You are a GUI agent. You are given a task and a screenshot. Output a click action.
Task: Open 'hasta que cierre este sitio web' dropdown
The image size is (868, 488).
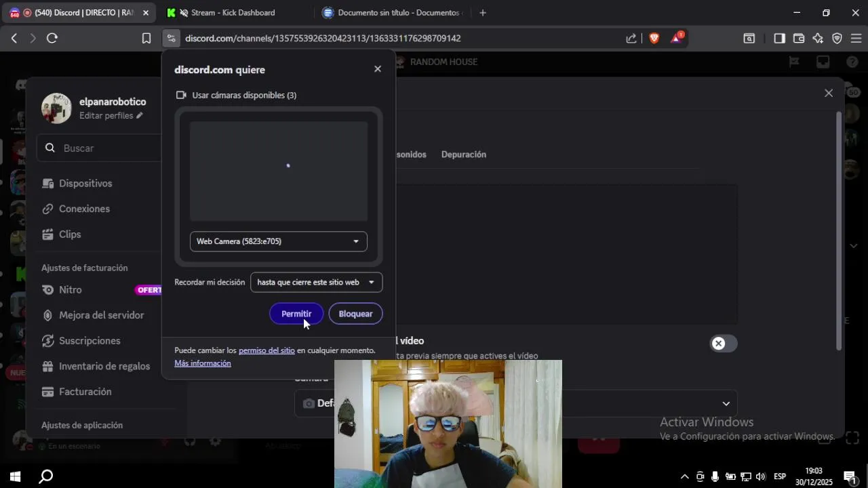[316, 282]
